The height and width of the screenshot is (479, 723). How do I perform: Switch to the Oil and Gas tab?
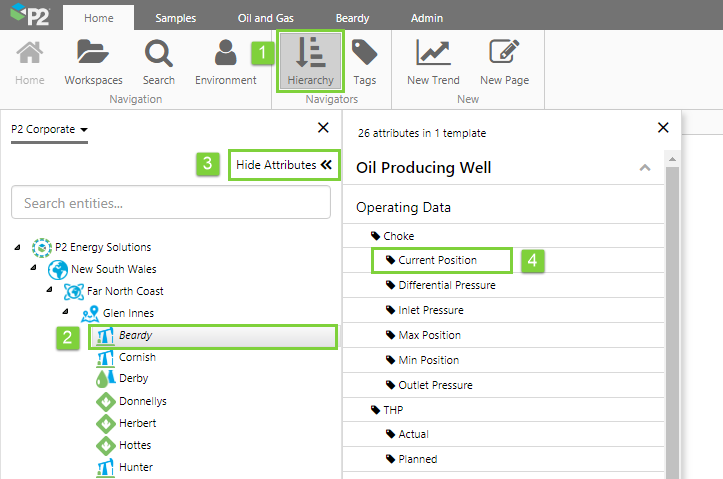pyautogui.click(x=267, y=18)
